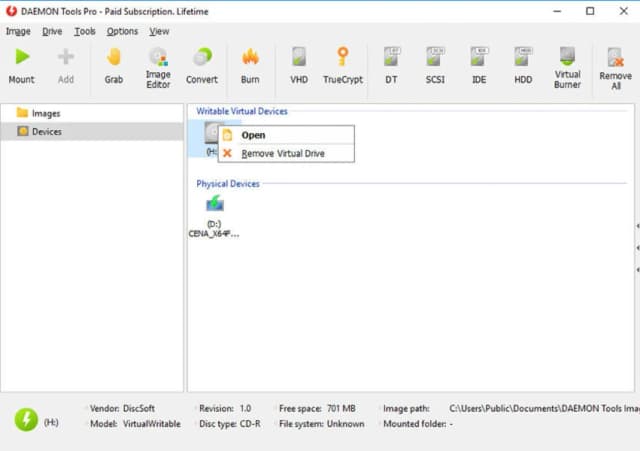Click the CENA_X64F... disc label
Viewport: 640px width, 451px height.
coord(213,234)
